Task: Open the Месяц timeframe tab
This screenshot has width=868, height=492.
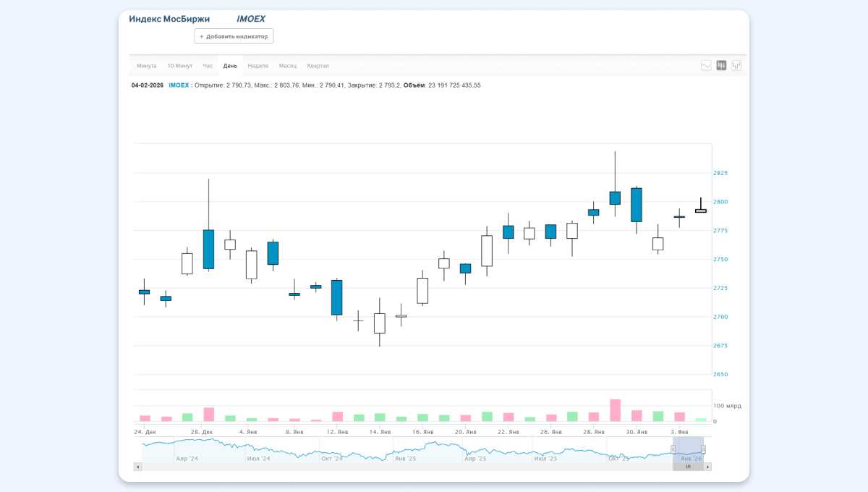Action: tap(287, 66)
